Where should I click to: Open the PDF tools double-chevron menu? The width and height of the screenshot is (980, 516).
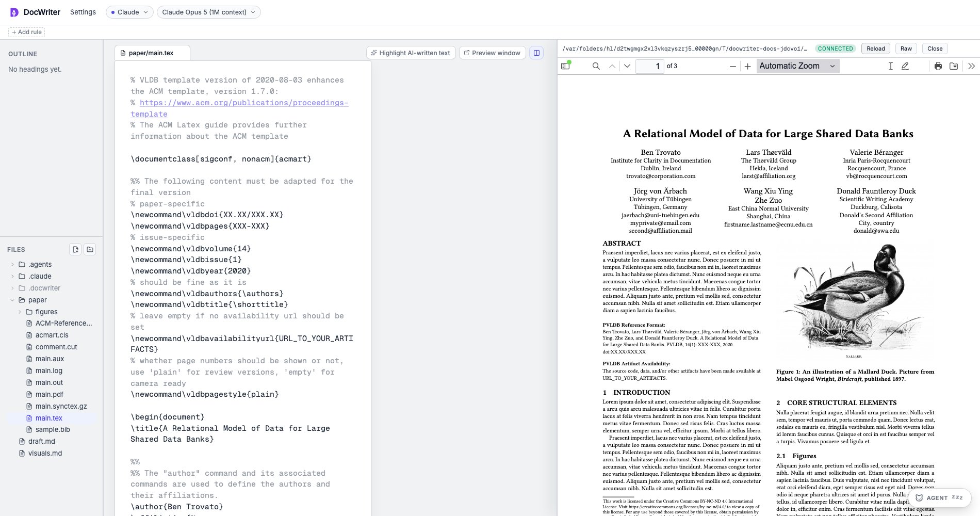point(971,66)
